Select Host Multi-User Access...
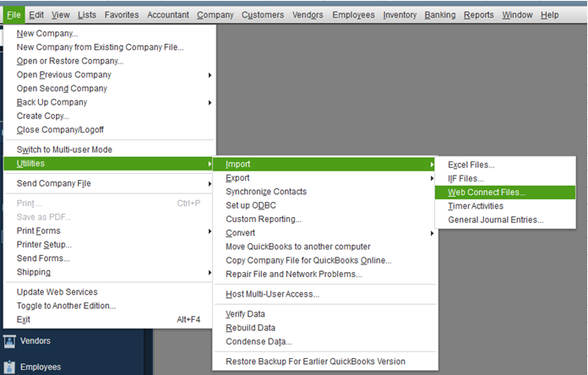Viewport: 588px width, 375px height. pyautogui.click(x=325, y=295)
